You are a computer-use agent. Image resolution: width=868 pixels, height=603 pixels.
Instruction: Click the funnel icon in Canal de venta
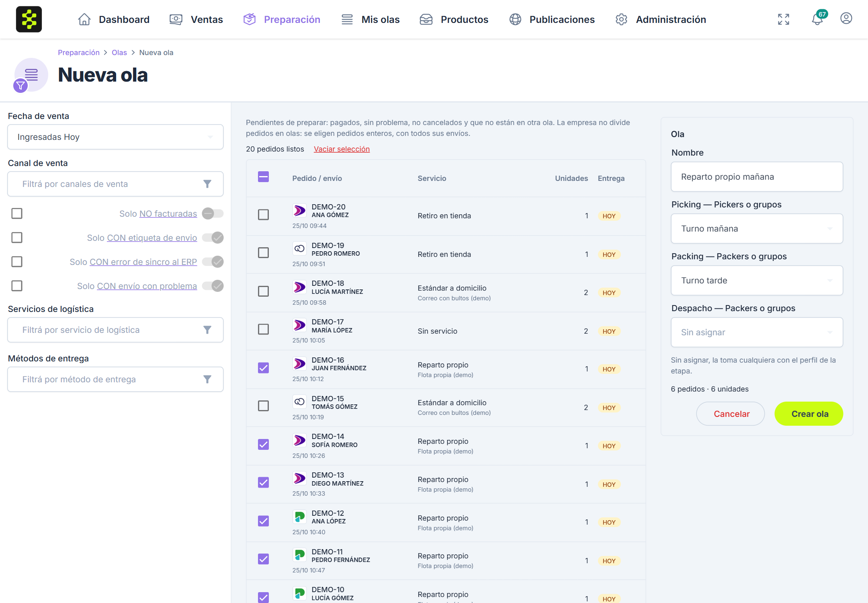click(x=207, y=184)
